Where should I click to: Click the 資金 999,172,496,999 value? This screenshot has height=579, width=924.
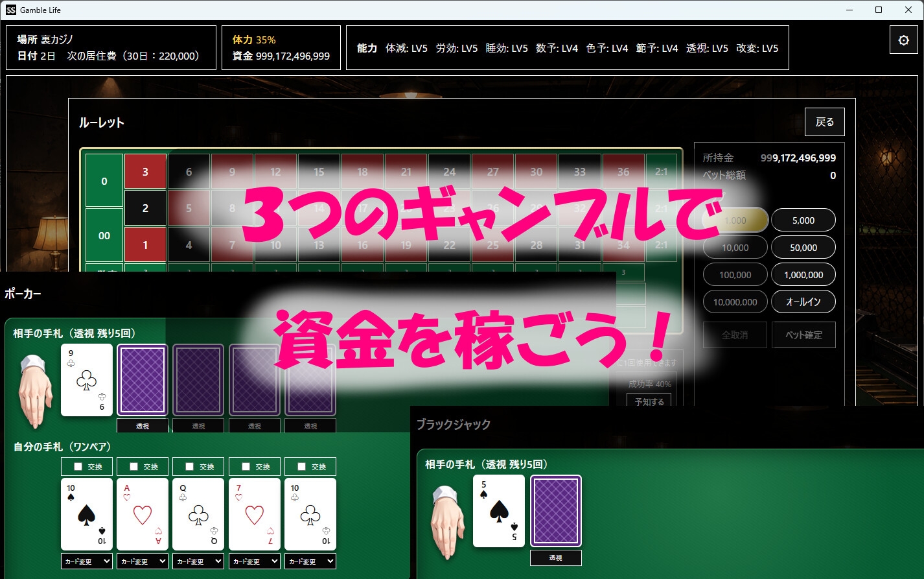pos(281,56)
